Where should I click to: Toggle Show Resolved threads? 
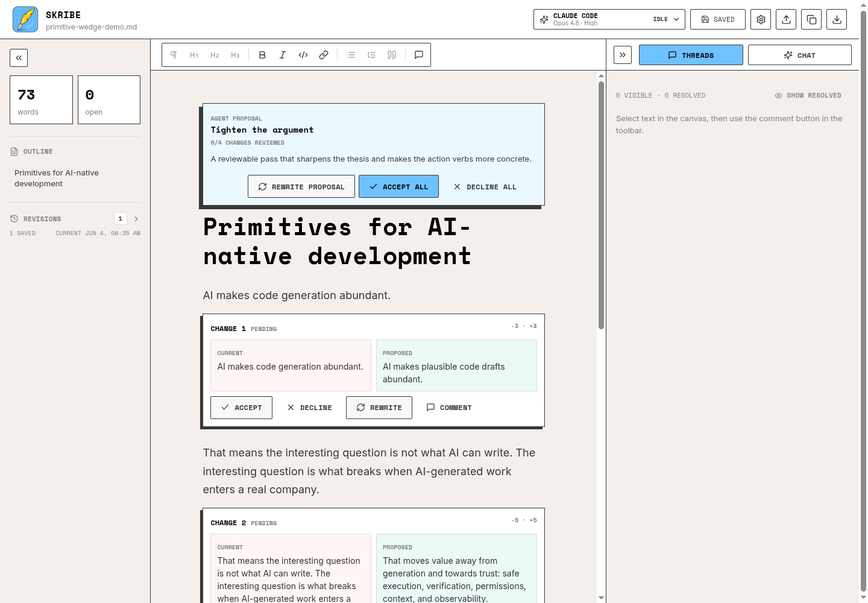pyautogui.click(x=808, y=95)
